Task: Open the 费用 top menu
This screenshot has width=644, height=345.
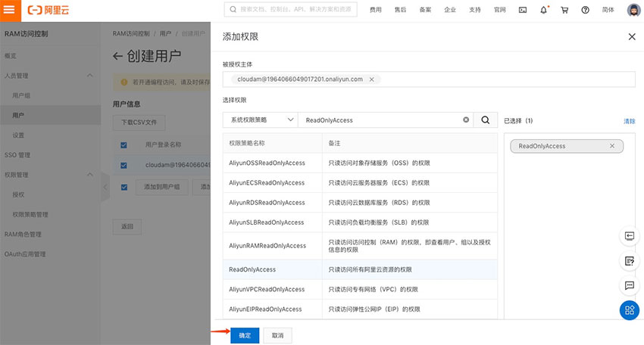Action: point(375,10)
